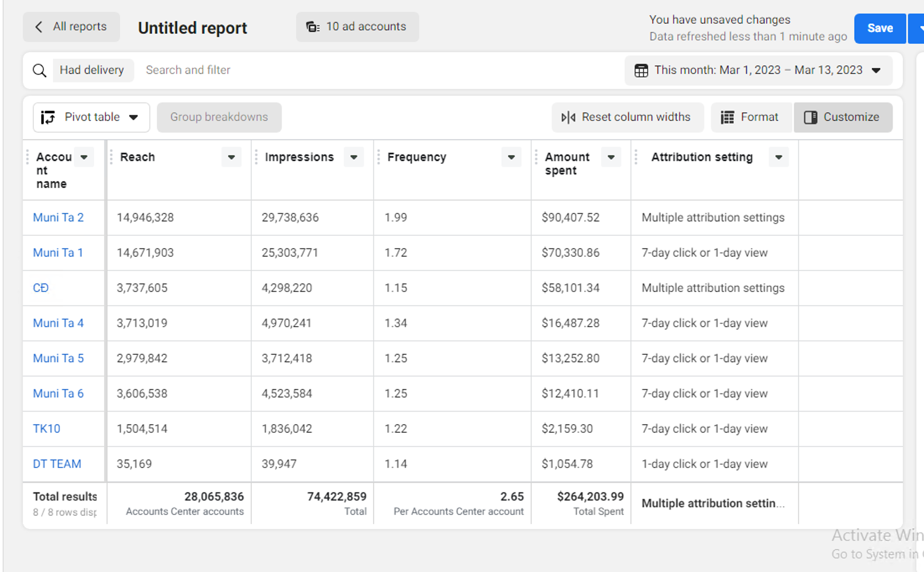Open the Muni Ta 6 account link

click(x=58, y=394)
